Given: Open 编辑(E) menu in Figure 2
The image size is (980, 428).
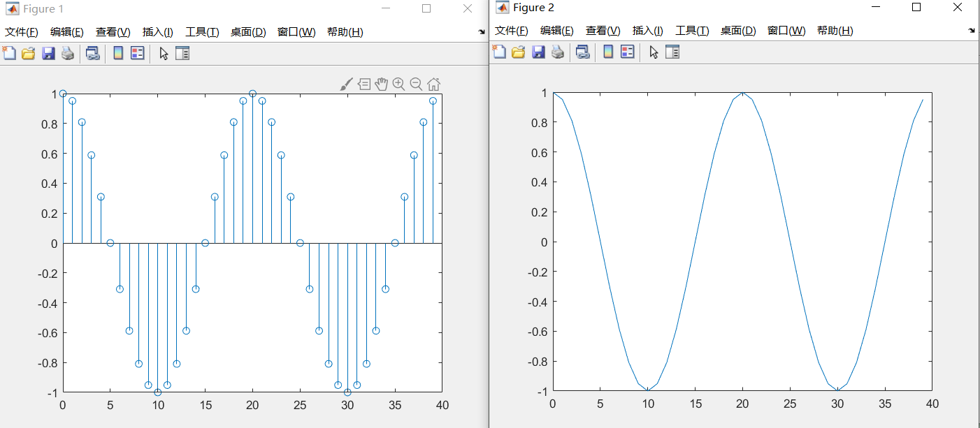Looking at the screenshot, I should 557,31.
